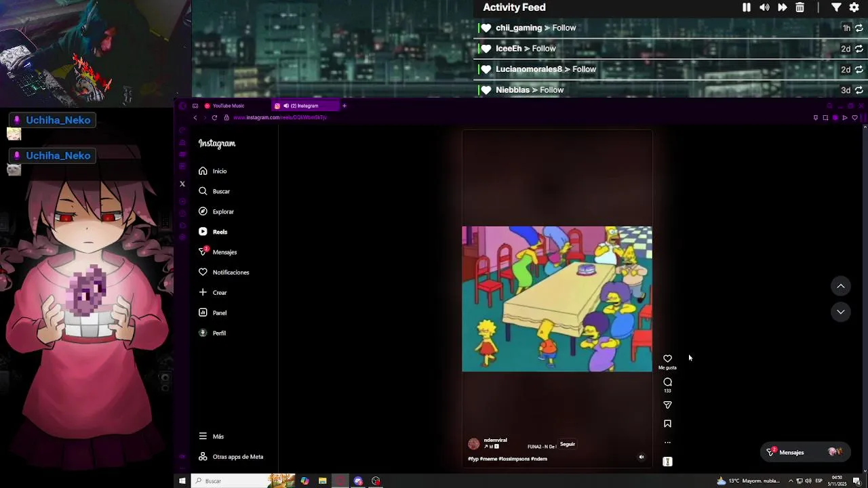This screenshot has width=868, height=488.
Task: Save the reel with the bookmark icon
Action: [x=667, y=424]
